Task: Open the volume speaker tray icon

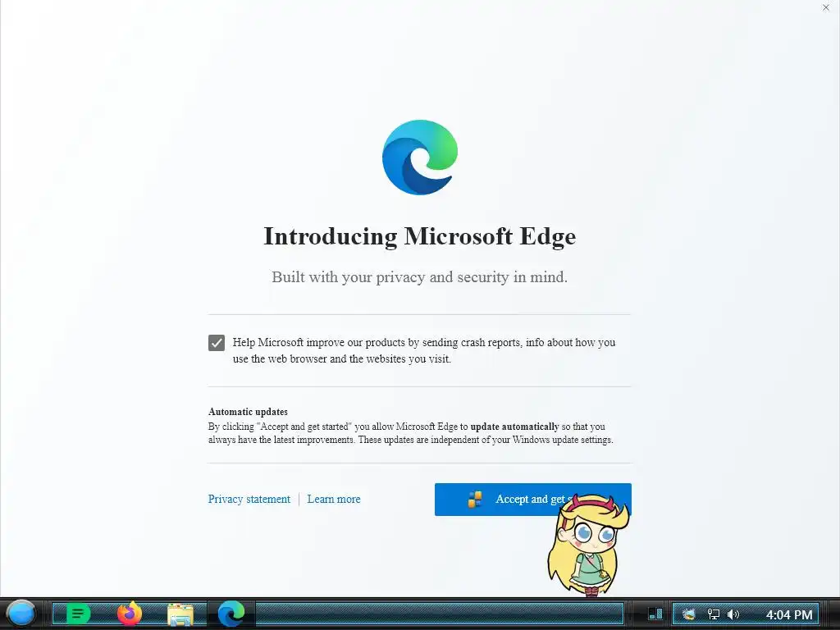Action: pyautogui.click(x=733, y=614)
